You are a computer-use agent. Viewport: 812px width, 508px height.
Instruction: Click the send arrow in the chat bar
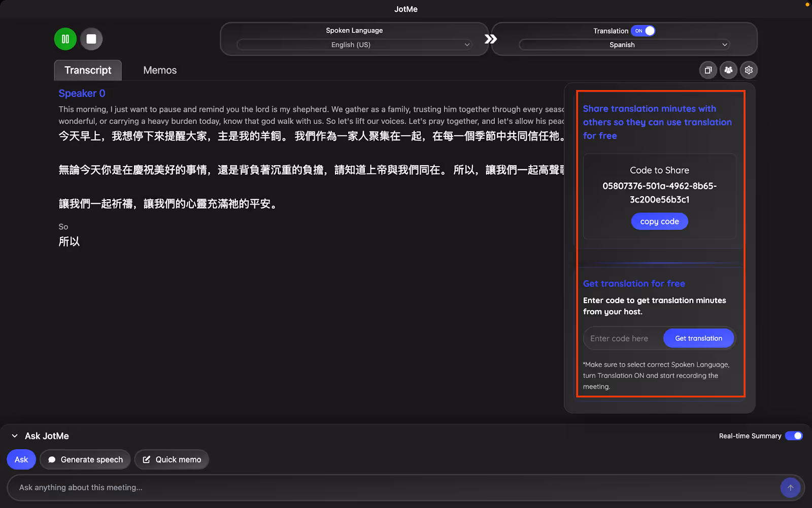(x=790, y=488)
